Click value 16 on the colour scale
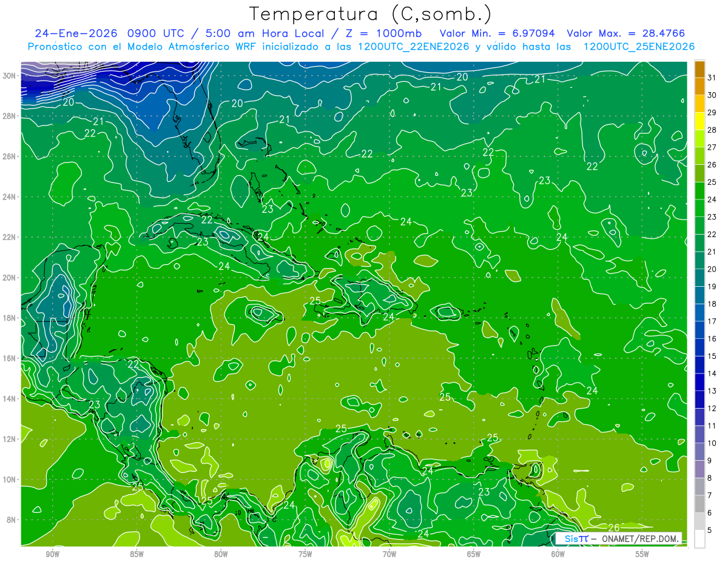Screen dimensions: 728x562 (x=712, y=339)
